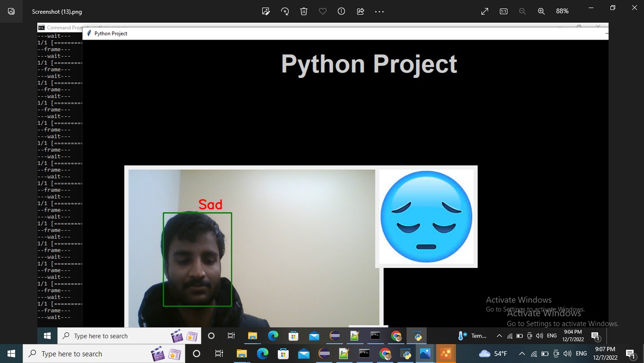Open the Start menu
This screenshot has height=363, width=644.
[10, 354]
